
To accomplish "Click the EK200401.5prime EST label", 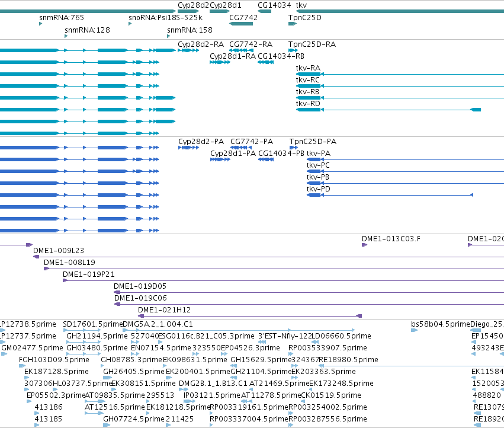I will [198, 372].
